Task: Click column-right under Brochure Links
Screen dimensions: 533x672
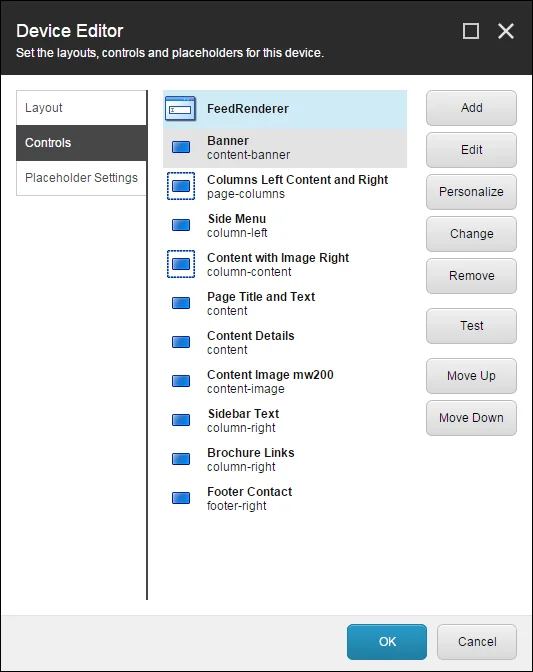Action: pyautogui.click(x=241, y=467)
